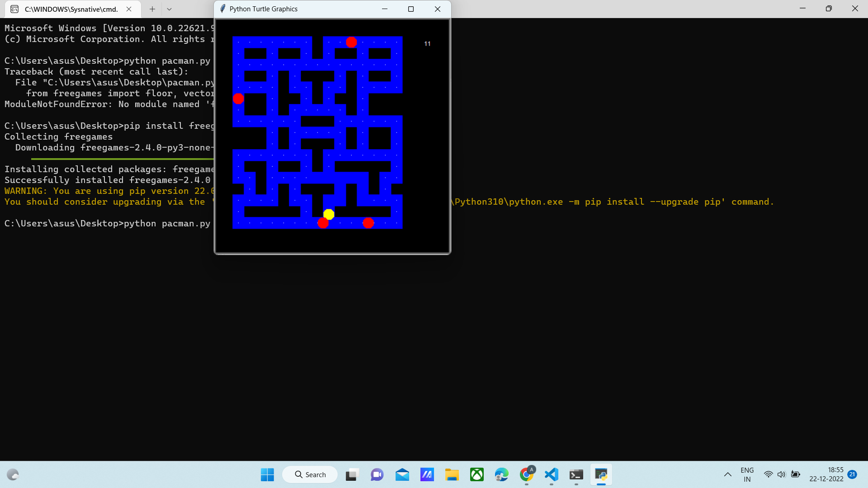
Task: Click the Windows Start button
Action: coord(267,474)
